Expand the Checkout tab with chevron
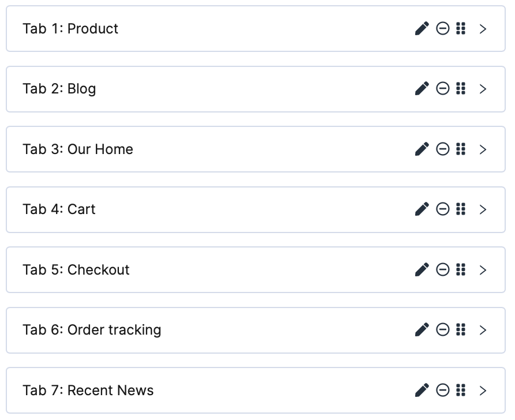The image size is (515, 420). coord(483,269)
